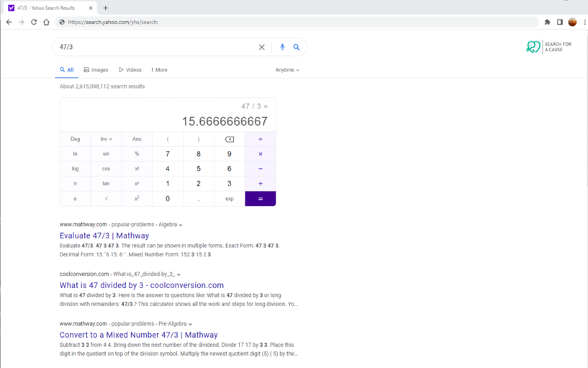
Task: Click the calculator equals key
Action: pyautogui.click(x=260, y=199)
